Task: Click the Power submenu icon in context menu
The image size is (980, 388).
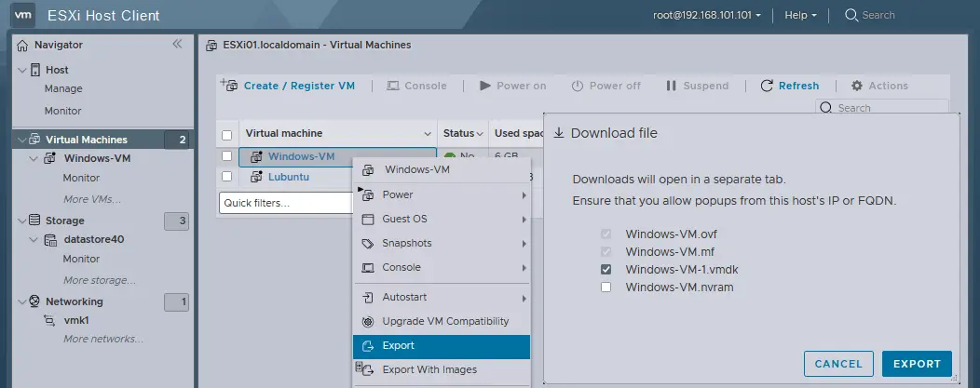Action: tap(368, 194)
